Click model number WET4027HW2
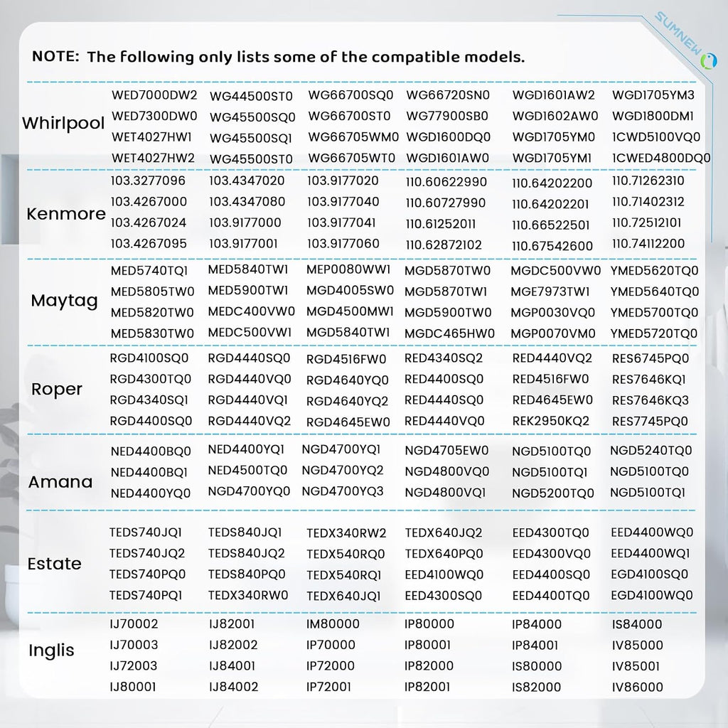This screenshot has height=728, width=728. [x=153, y=158]
